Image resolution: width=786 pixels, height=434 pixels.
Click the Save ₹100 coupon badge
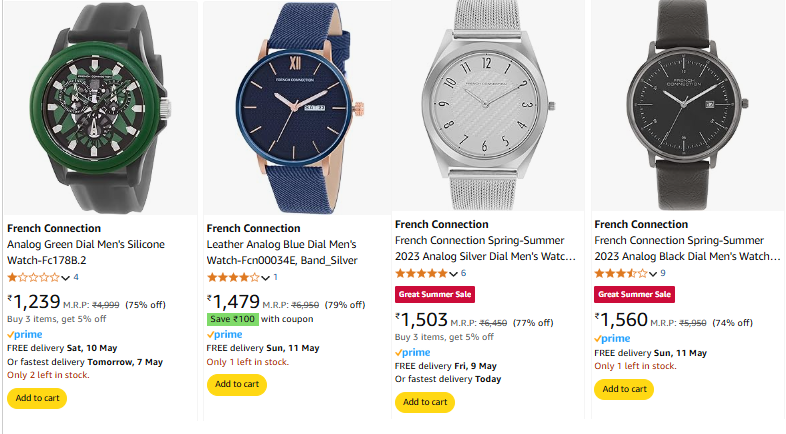(x=233, y=319)
